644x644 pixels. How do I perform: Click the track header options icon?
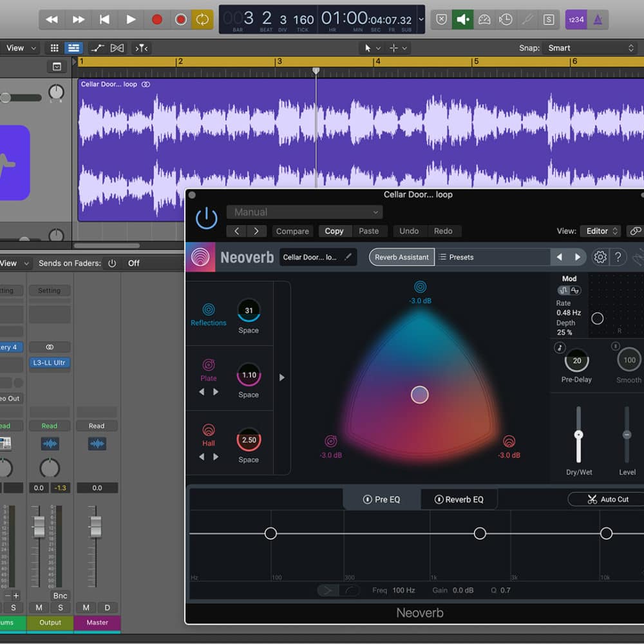coord(57,66)
